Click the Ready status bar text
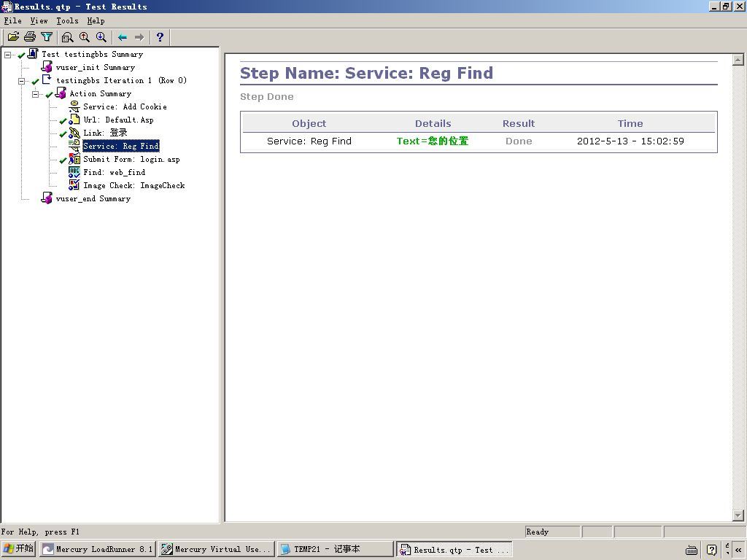747x560 pixels. click(x=538, y=532)
